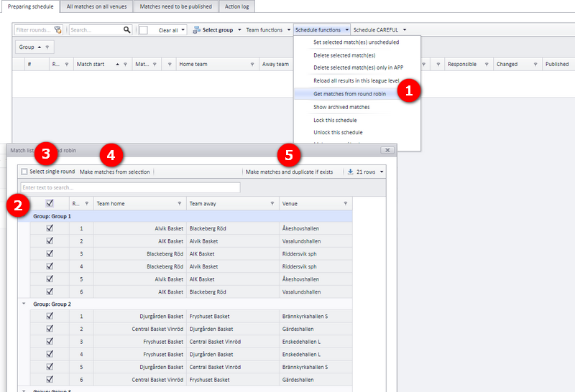Uncheck Blackeberg Röd vs AIK Basket row
The height and width of the screenshot is (392, 575).
(x=50, y=253)
